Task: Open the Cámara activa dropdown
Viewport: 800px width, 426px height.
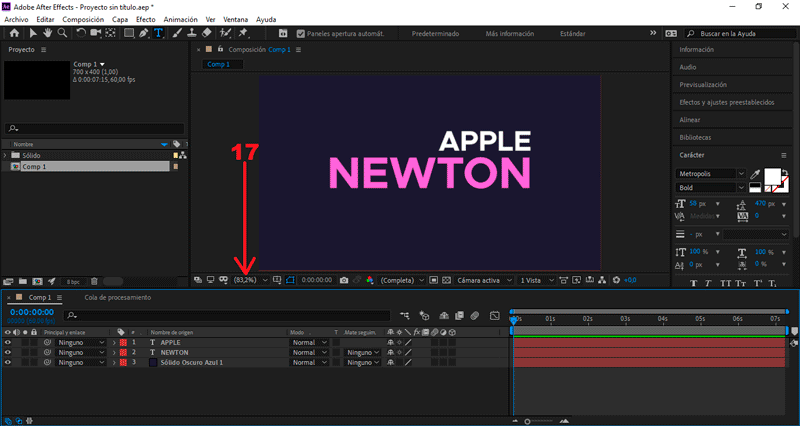Action: point(484,280)
